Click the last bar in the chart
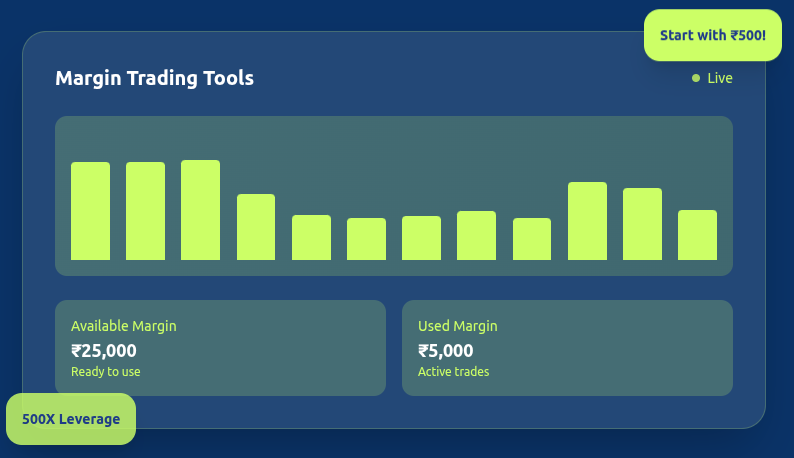This screenshot has height=458, width=794. pyautogui.click(x=697, y=235)
